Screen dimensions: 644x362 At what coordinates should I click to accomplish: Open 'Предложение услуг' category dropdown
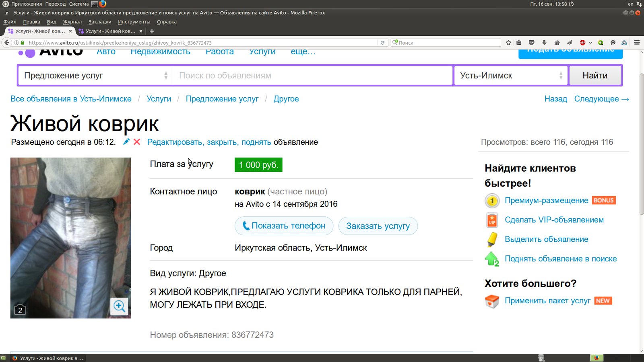(95, 76)
